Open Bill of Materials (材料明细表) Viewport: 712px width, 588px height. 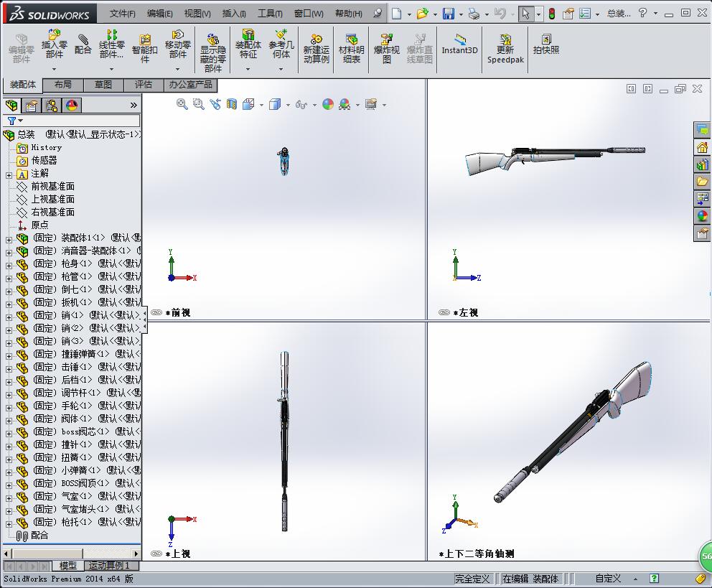352,49
